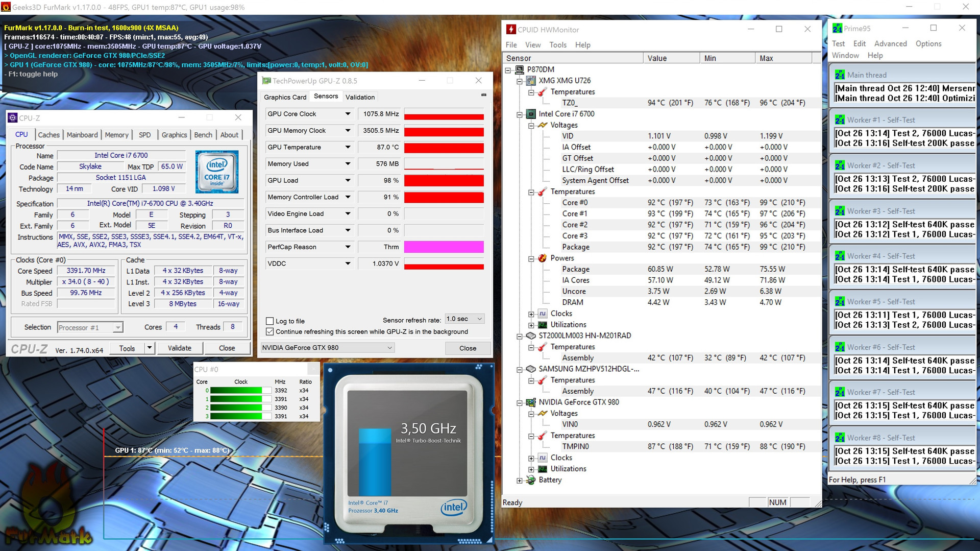Click the Main thread window icon in Prime95
The height and width of the screenshot is (551, 980).
click(x=840, y=75)
